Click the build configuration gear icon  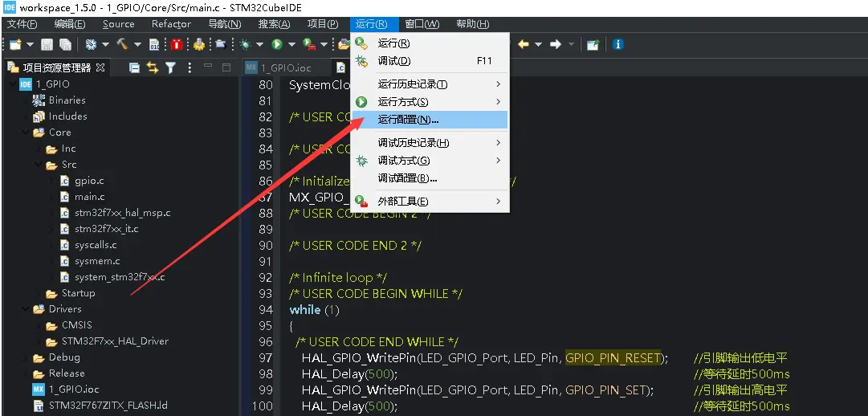tap(91, 44)
